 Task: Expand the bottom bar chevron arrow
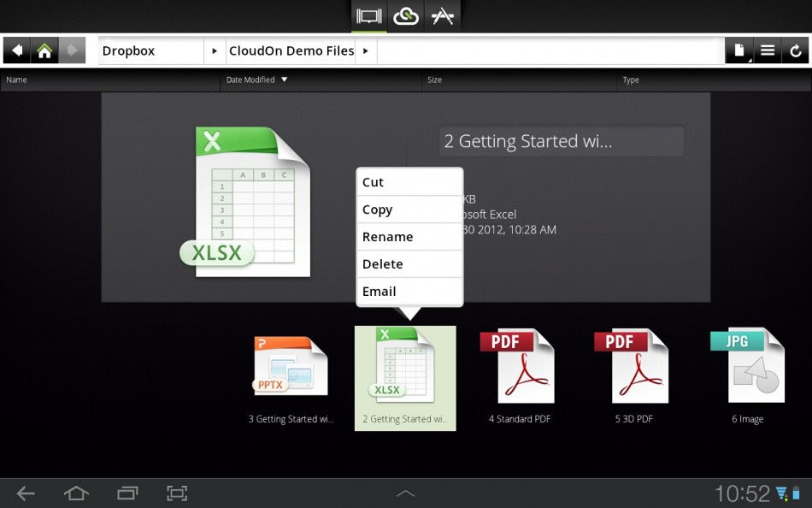405,493
